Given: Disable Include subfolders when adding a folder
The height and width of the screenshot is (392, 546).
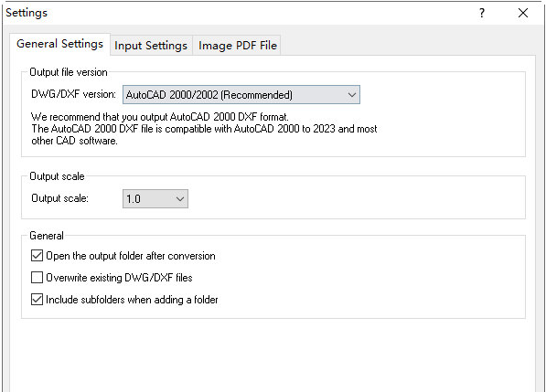Looking at the screenshot, I should (x=37, y=300).
